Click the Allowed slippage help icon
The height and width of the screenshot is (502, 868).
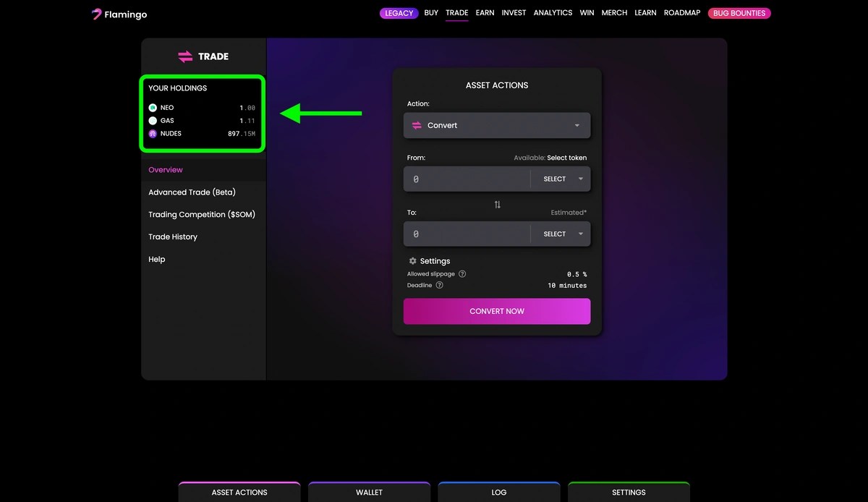[462, 274]
